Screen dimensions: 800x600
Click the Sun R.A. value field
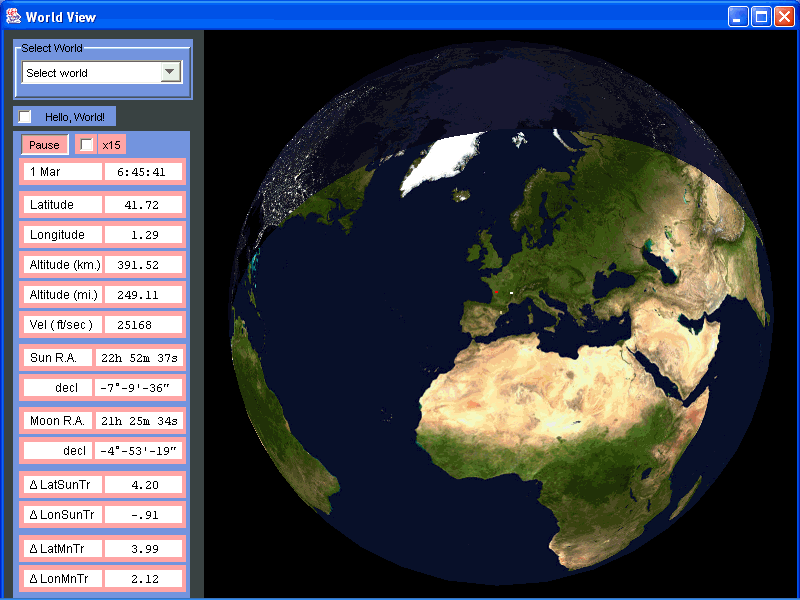point(139,358)
